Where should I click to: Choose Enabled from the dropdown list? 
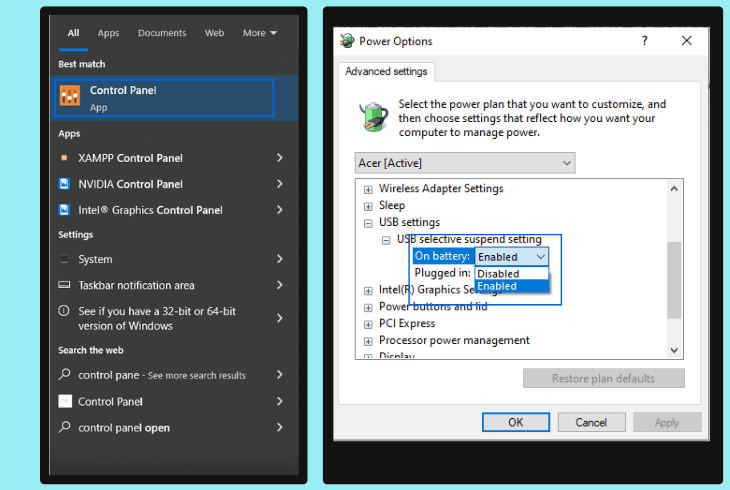tap(512, 286)
